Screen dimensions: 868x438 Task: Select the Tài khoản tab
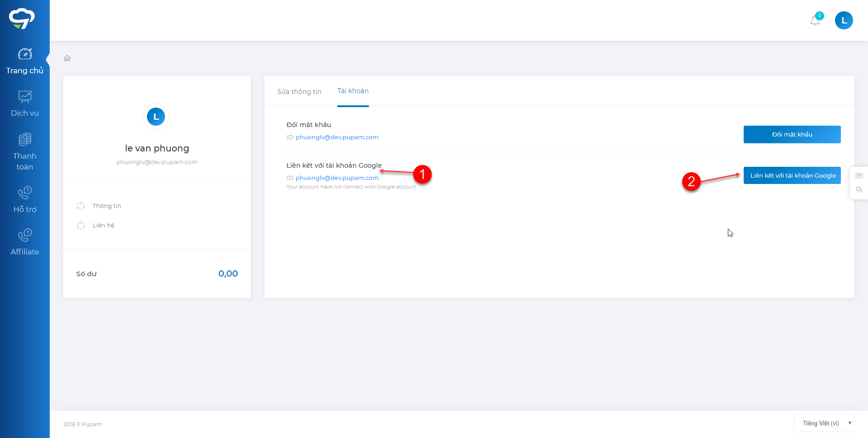click(x=353, y=91)
